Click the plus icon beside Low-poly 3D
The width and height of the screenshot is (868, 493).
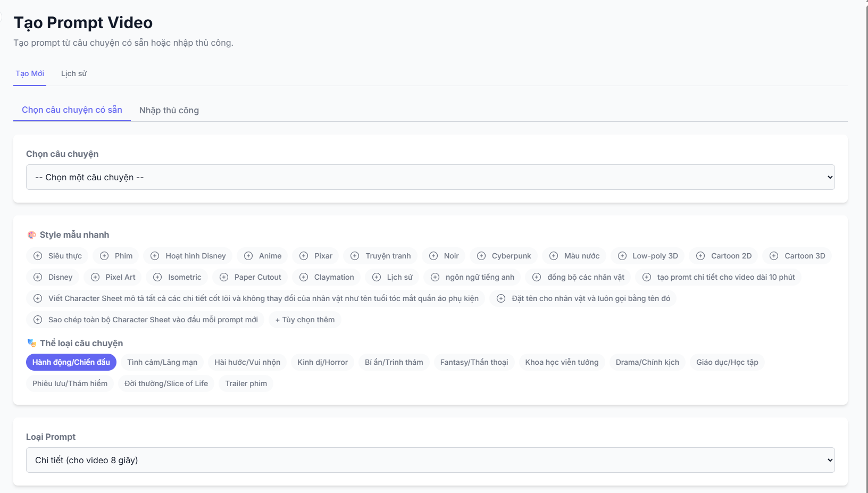622,256
